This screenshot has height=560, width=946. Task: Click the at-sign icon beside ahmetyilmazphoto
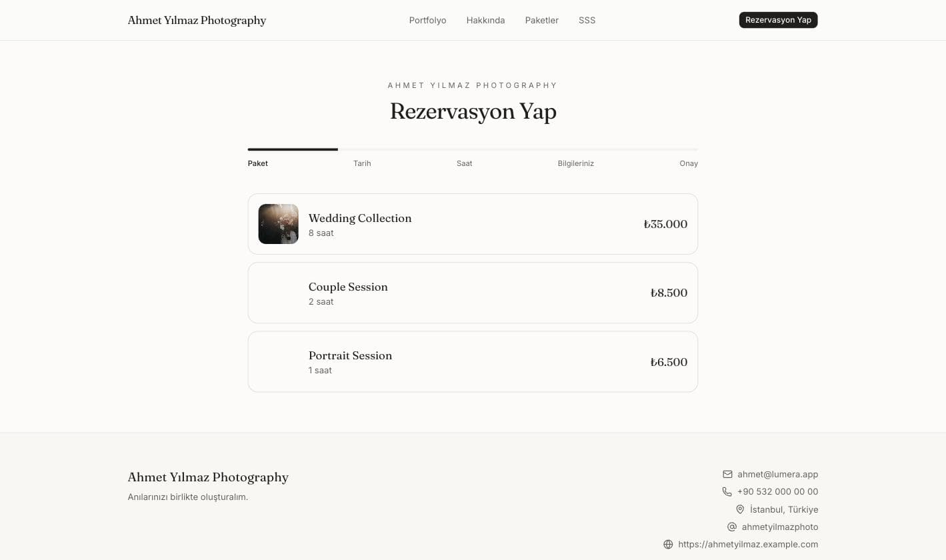[x=732, y=527]
